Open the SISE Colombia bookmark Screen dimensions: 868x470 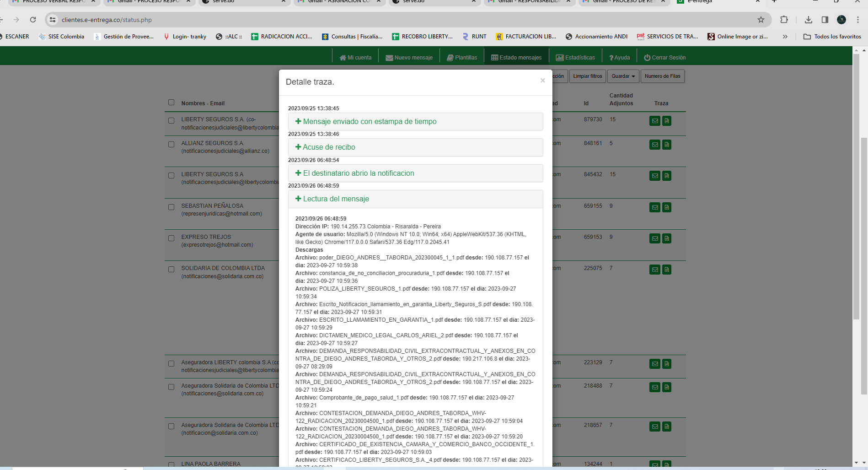click(x=61, y=37)
